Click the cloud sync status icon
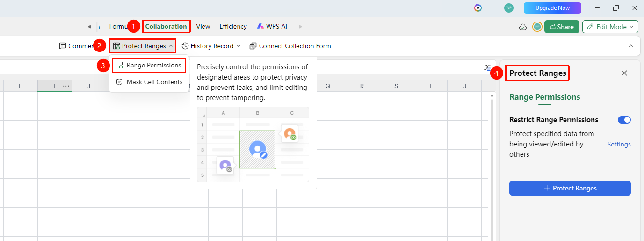The height and width of the screenshot is (241, 644). 523,27
